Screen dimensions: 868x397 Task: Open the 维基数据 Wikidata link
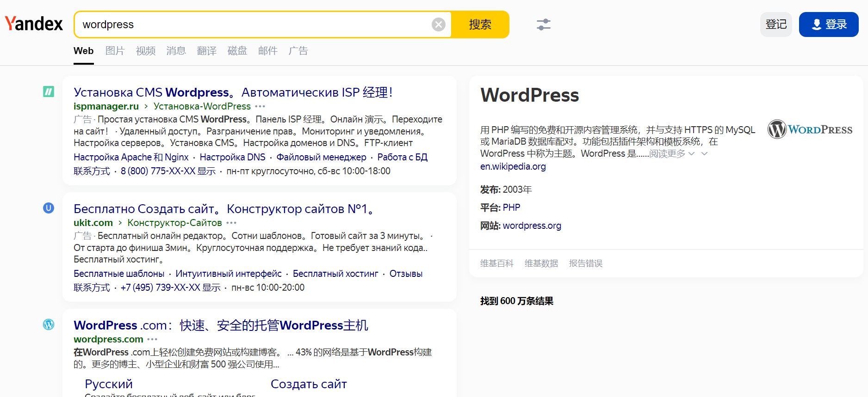click(541, 263)
